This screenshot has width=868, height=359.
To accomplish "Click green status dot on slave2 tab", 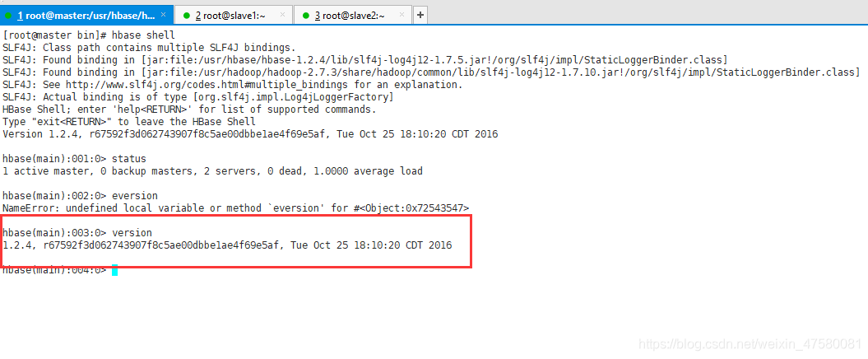I will point(305,16).
